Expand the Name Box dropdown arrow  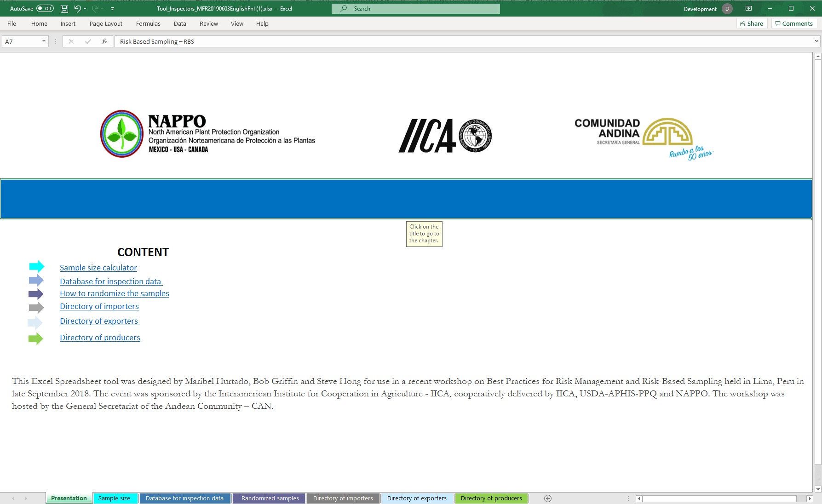pyautogui.click(x=44, y=41)
